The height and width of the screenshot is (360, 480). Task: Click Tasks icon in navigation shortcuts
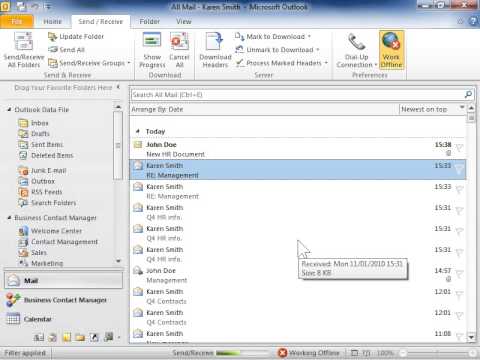[x=53, y=337]
